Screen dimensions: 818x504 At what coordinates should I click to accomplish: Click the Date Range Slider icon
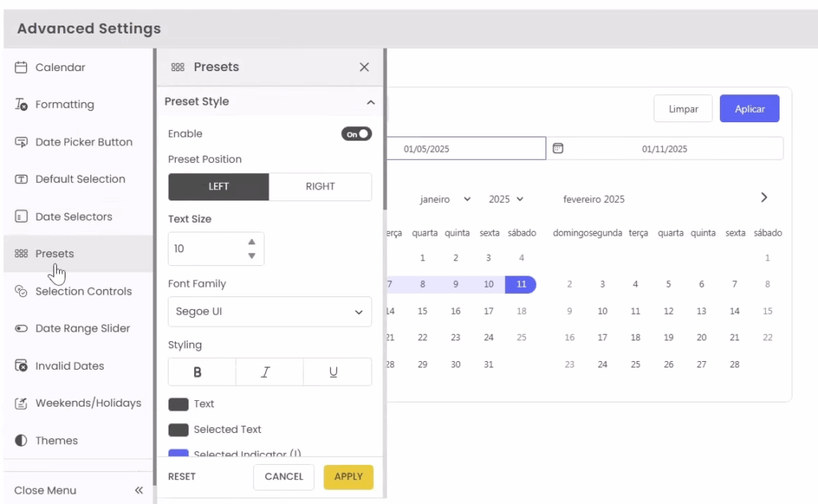point(21,328)
